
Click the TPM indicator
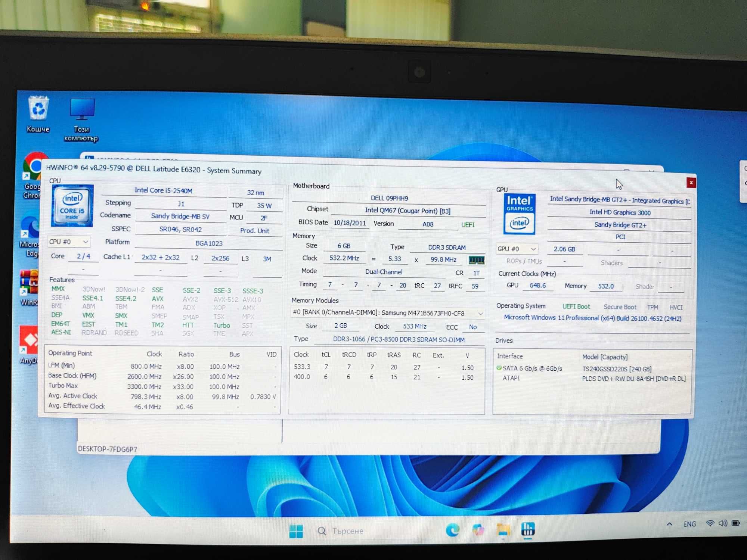653,307
